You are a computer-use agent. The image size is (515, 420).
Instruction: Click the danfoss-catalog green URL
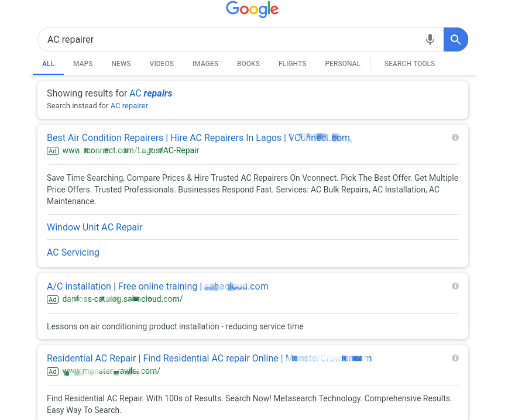click(122, 299)
